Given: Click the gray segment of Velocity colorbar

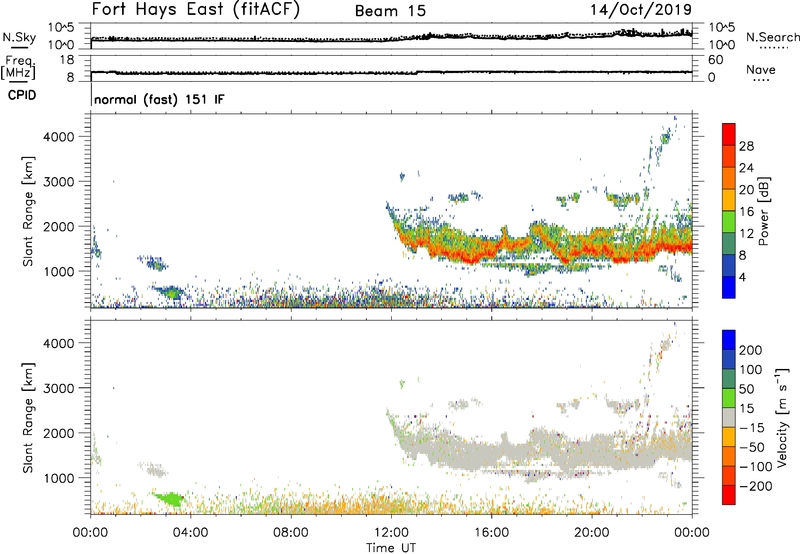Looking at the screenshot, I should coord(729,417).
